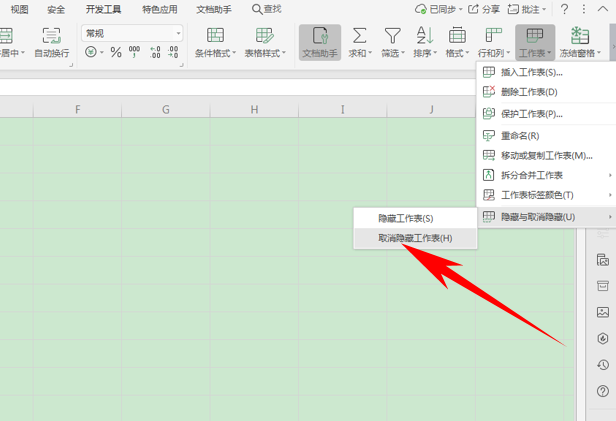The height and width of the screenshot is (421, 616).
Task: Open 冻结窗格 freeze panes
Action: (580, 42)
